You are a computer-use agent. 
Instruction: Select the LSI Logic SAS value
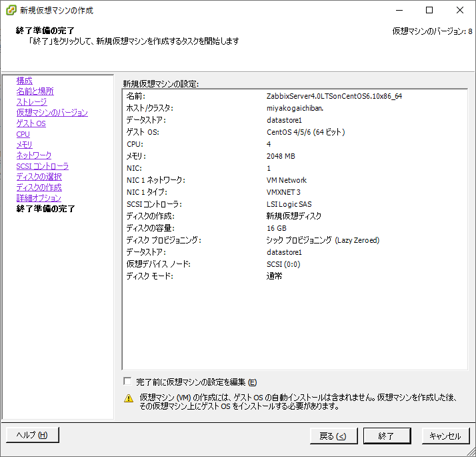pos(289,204)
